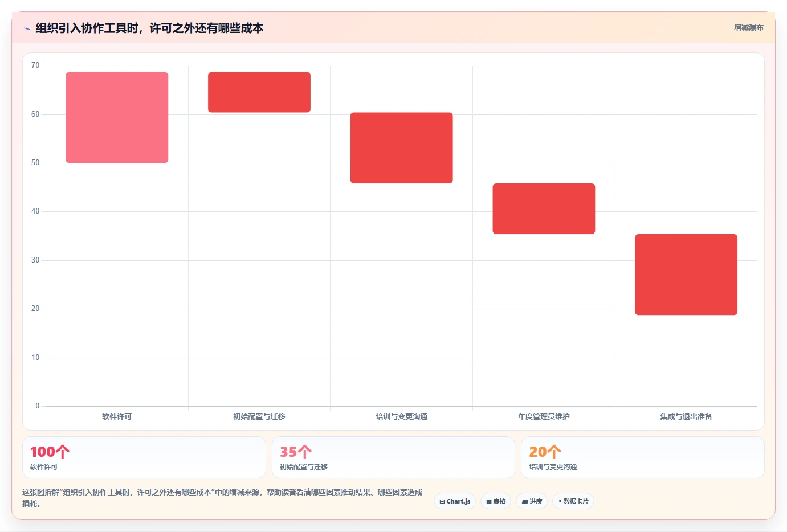Click y-axis tick value 40
Viewport: 787px width, 532px height.
click(x=35, y=211)
